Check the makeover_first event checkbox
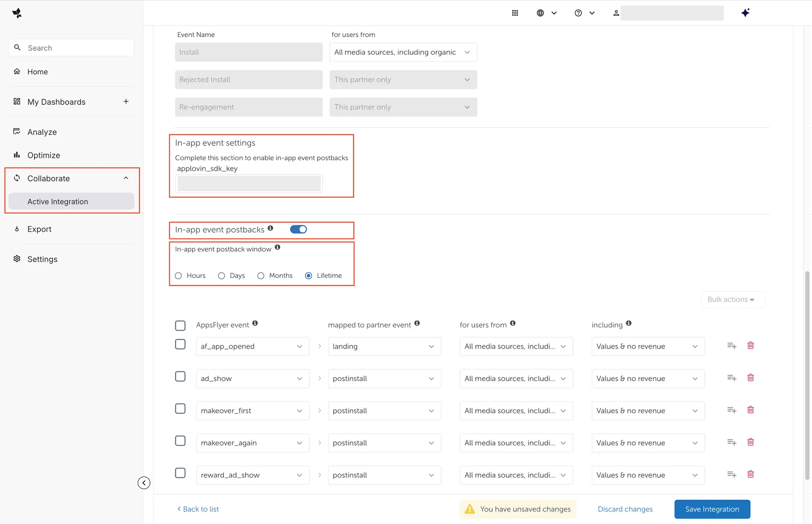Viewport: 812px width, 524px height. click(x=180, y=408)
